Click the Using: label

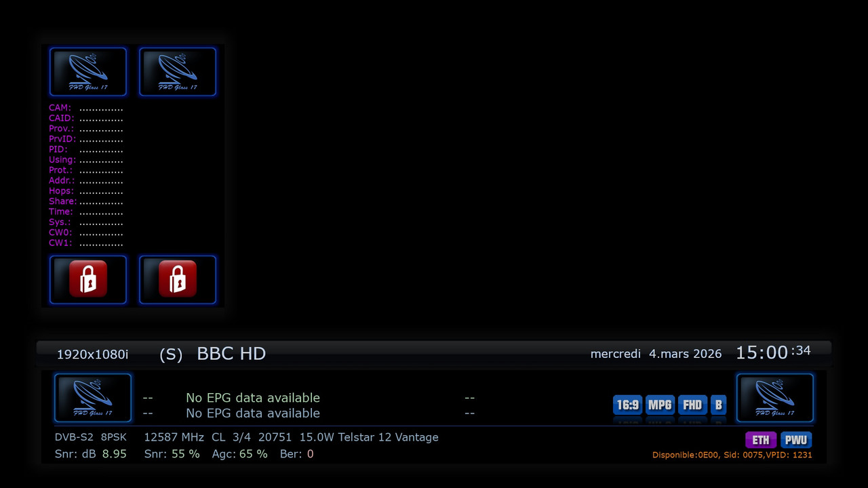pyautogui.click(x=62, y=160)
